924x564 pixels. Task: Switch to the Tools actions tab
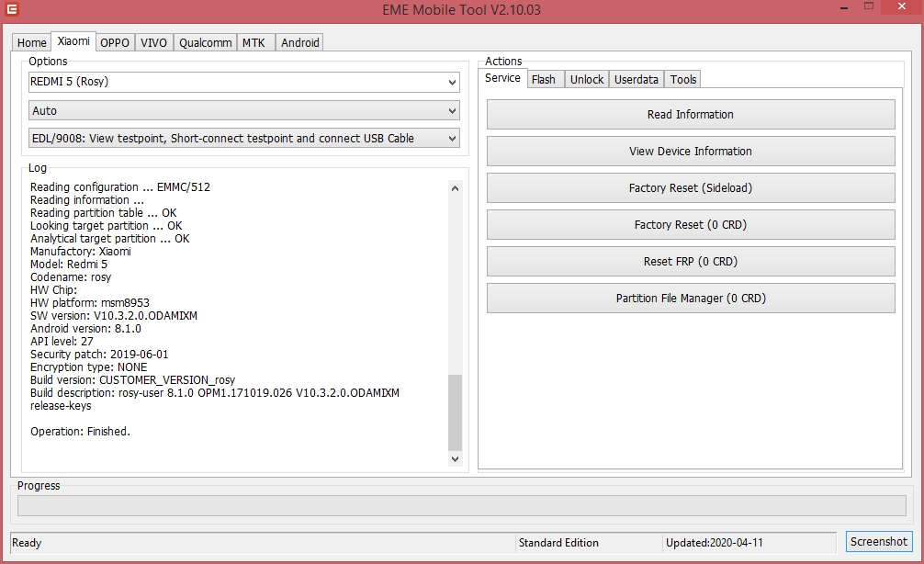pos(683,80)
